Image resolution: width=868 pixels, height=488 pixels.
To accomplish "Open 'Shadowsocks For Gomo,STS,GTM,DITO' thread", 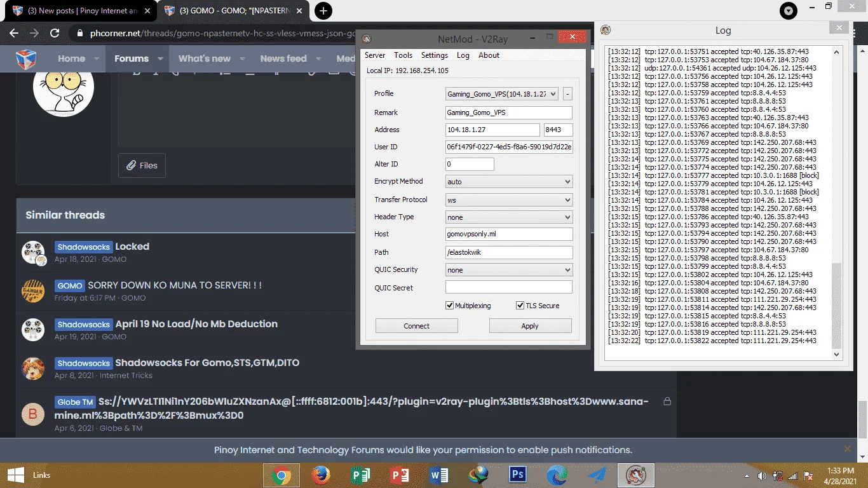I will click(x=207, y=363).
